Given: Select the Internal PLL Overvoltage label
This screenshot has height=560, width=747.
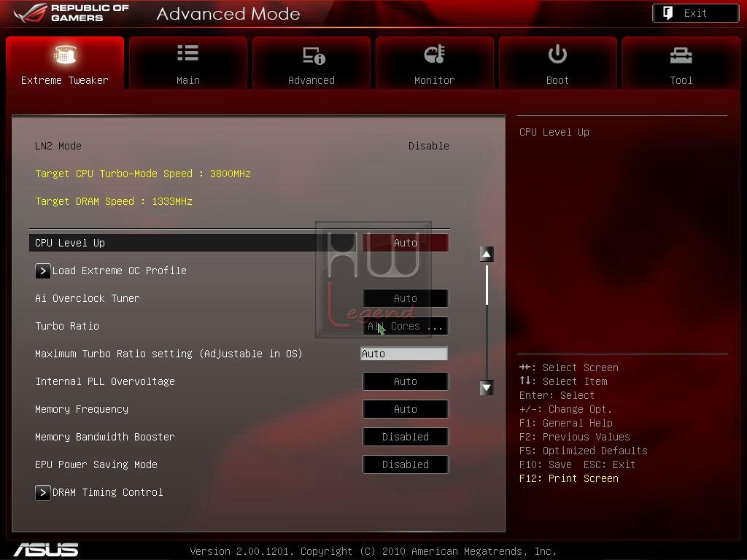Looking at the screenshot, I should click(105, 381).
